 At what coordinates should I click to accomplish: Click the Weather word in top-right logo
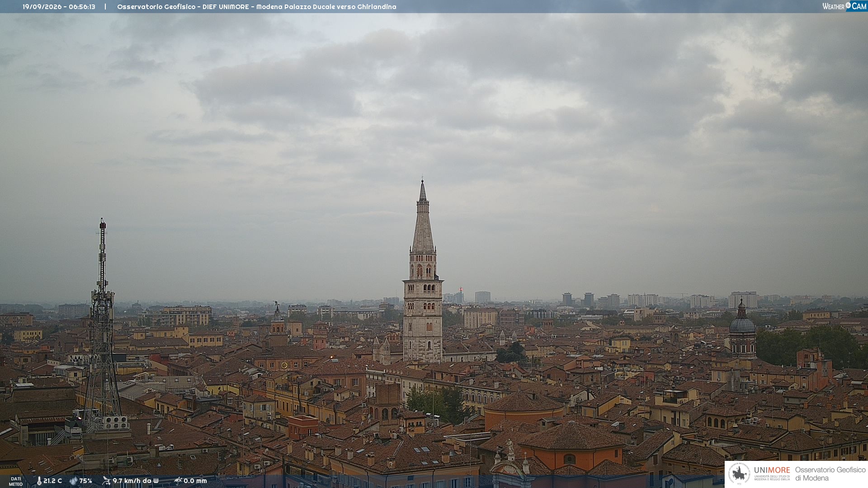click(833, 6)
